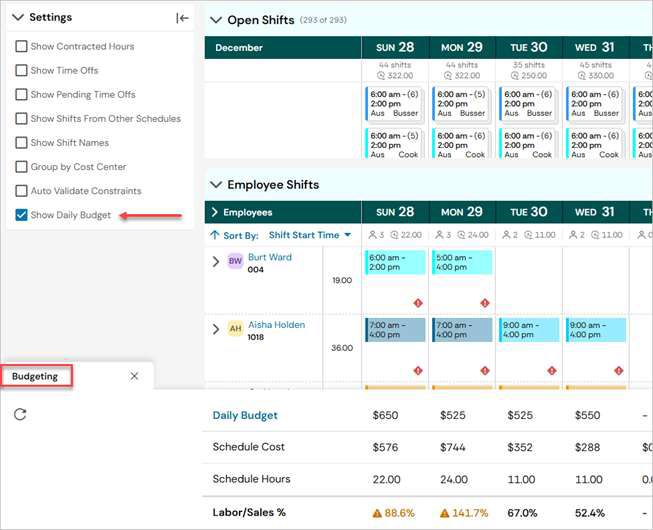Click the AH avatar for Aisha Holden
Viewport: 653px width, 530px height.
[x=235, y=328]
